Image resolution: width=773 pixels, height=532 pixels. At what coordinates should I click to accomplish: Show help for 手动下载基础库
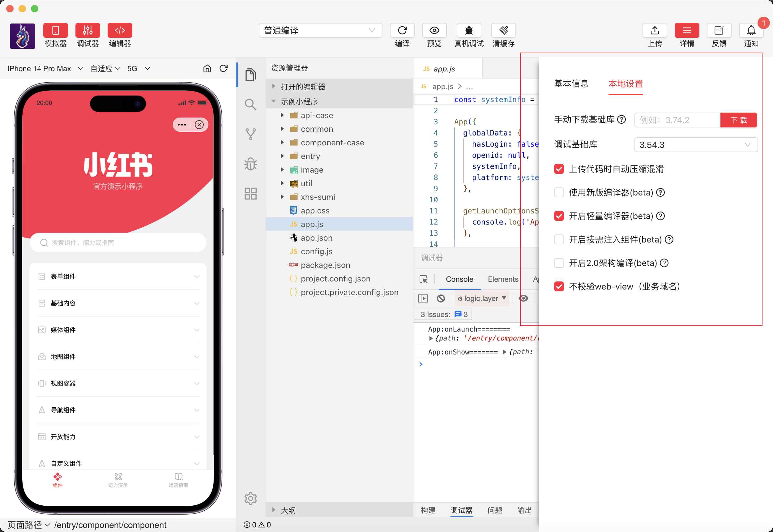pos(621,119)
